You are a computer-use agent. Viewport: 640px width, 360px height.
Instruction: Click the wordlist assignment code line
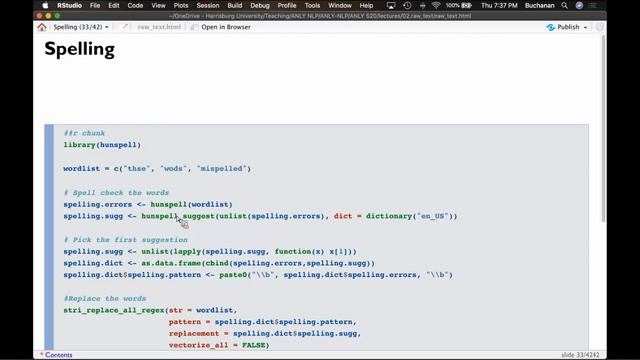point(157,169)
